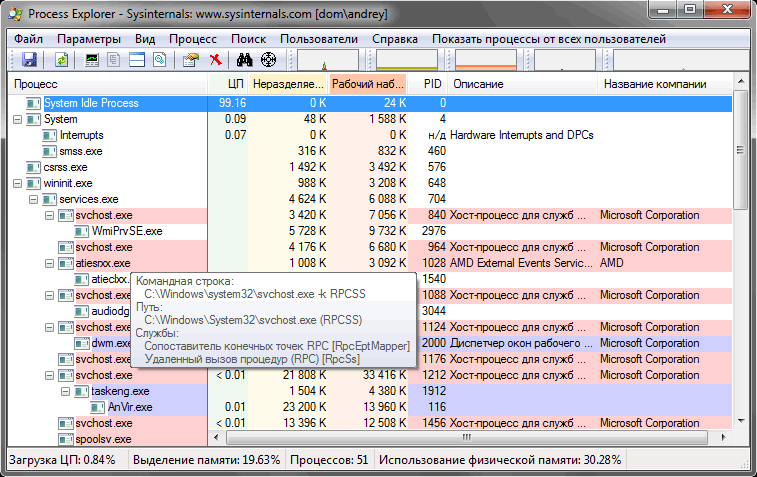This screenshot has height=477, width=757.
Task: Open the Параметры menu
Action: point(88,39)
